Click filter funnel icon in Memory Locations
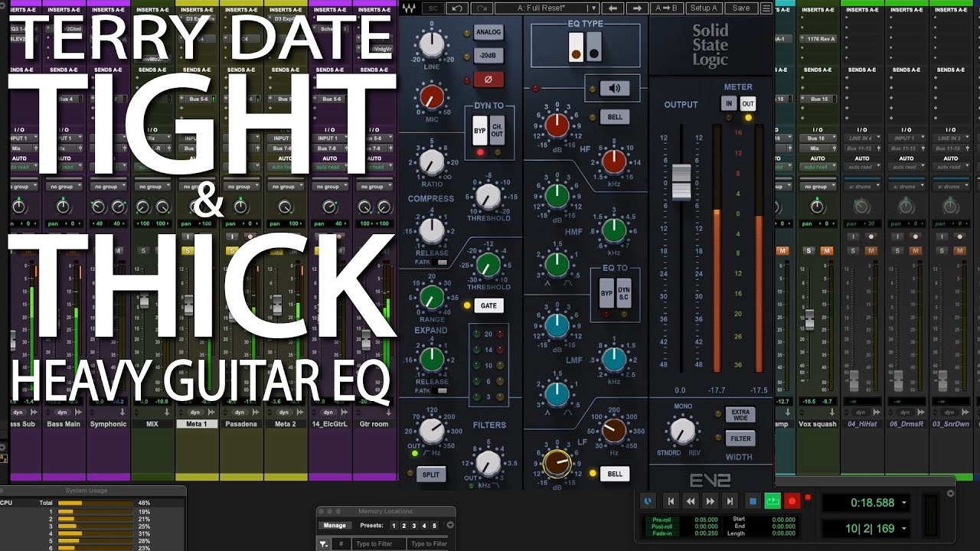Viewport: 980px width, 551px height. click(x=324, y=543)
